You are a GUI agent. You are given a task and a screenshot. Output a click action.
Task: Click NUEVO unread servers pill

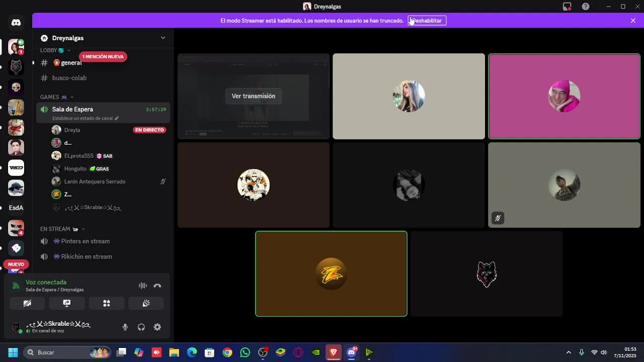(x=16, y=264)
